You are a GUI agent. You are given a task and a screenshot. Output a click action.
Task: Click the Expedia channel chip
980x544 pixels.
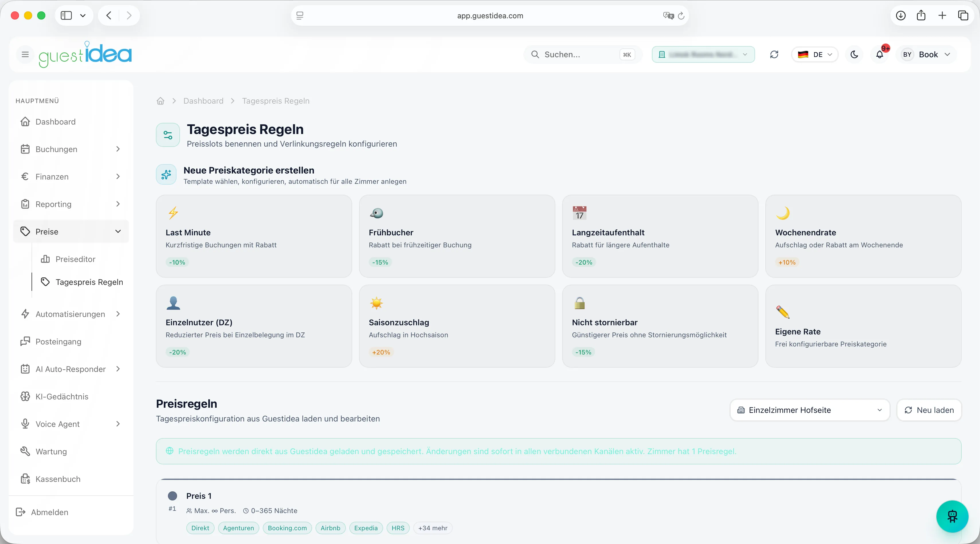366,528
